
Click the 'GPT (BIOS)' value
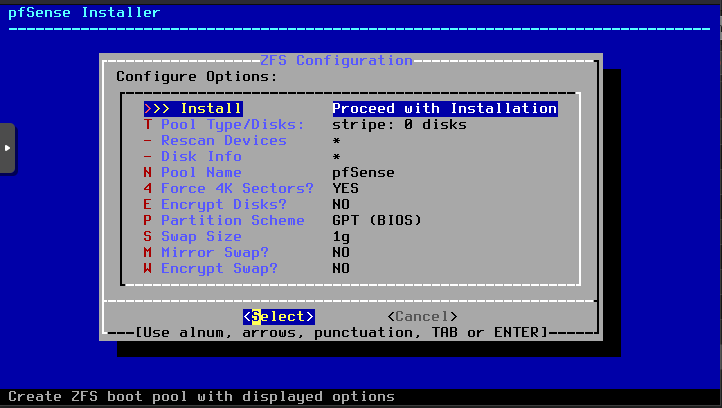(377, 220)
